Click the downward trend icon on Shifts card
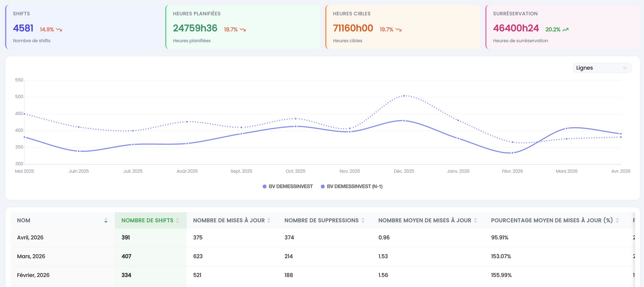Screen dimensions: 644x287 [59, 30]
